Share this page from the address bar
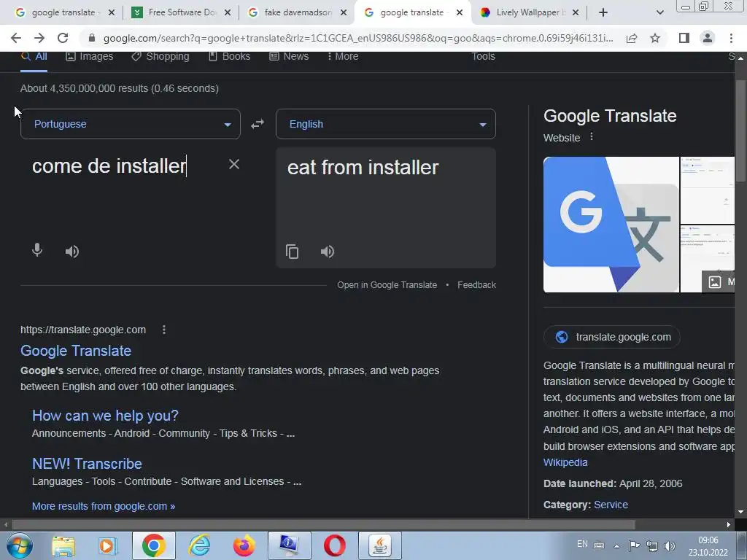The height and width of the screenshot is (560, 747). 632,38
